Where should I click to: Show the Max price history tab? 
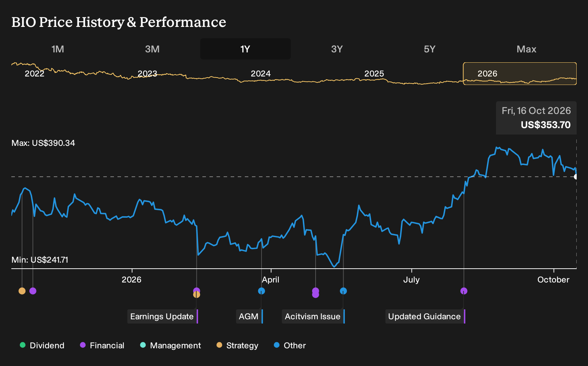point(526,49)
